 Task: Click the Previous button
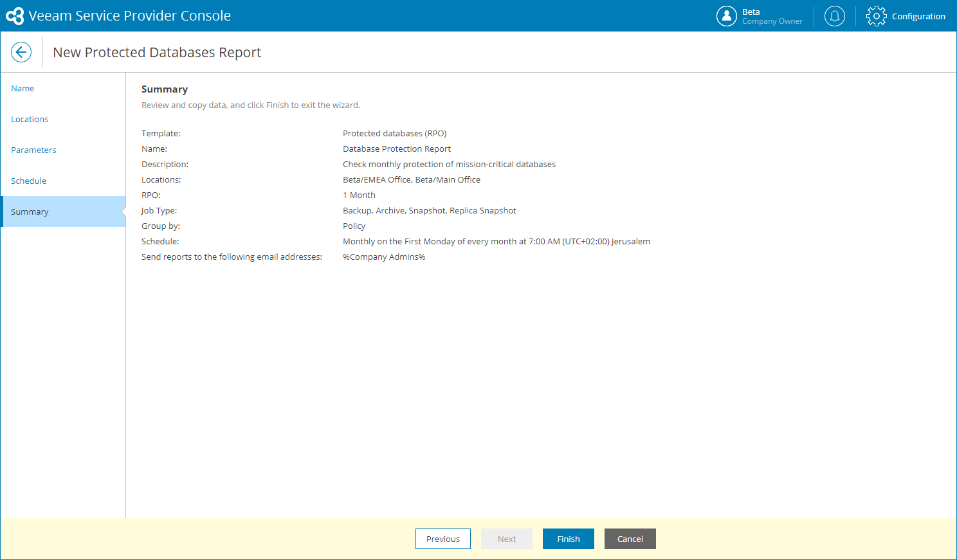pos(443,539)
